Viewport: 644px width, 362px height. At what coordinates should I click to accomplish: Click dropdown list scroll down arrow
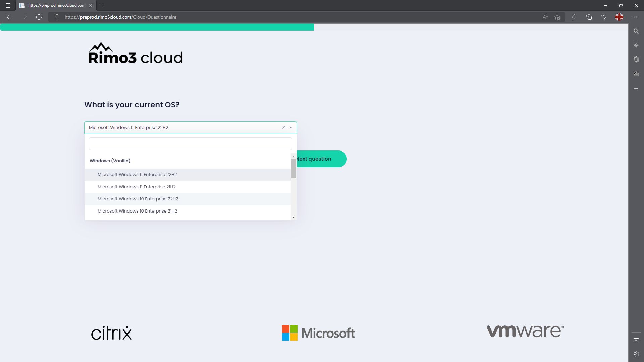pyautogui.click(x=293, y=217)
